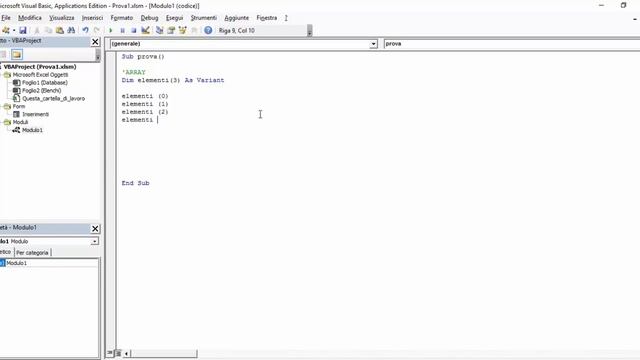Viewport: 640px width, 360px height.
Task: Open the Debug menu
Action: click(x=149, y=18)
